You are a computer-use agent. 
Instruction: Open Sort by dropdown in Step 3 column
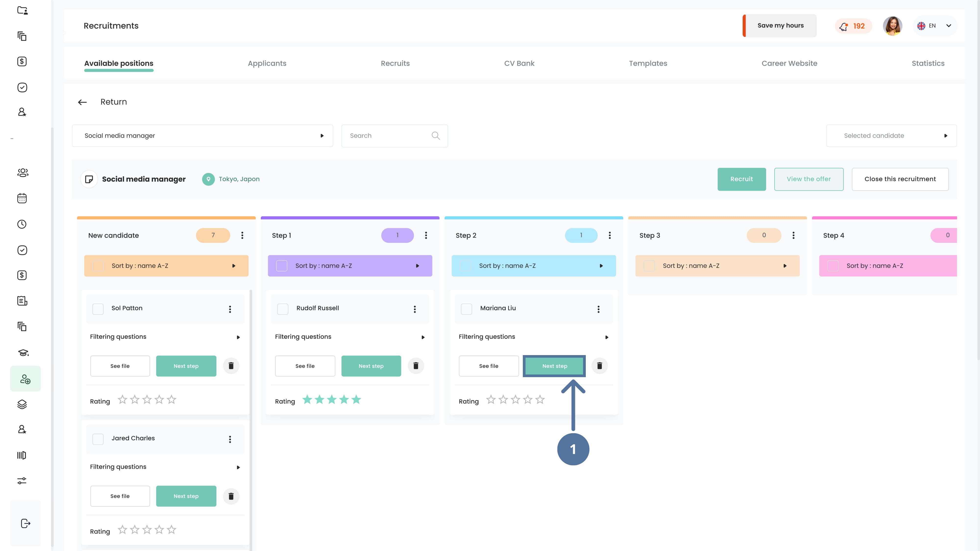(x=718, y=266)
